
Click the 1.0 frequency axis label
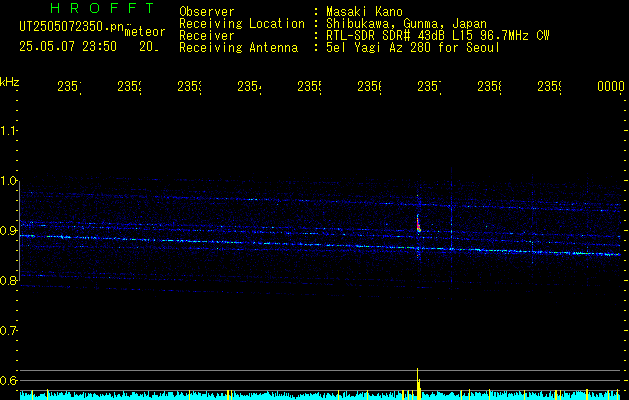(x=8, y=181)
